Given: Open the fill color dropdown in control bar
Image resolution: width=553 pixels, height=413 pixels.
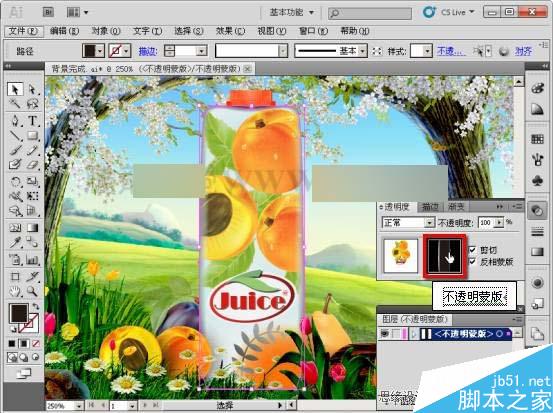Looking at the screenshot, I should click(x=100, y=51).
